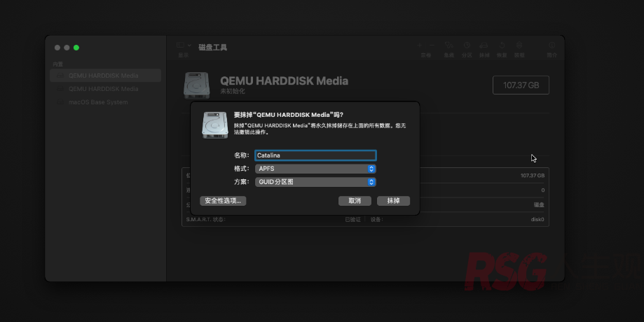
Task: Click the 恢复 Restore toolbar icon
Action: (502, 45)
